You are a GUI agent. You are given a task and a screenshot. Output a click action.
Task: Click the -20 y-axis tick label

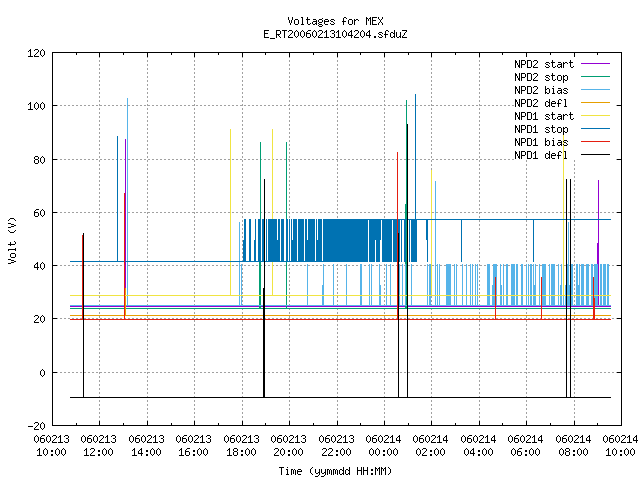pos(36,426)
